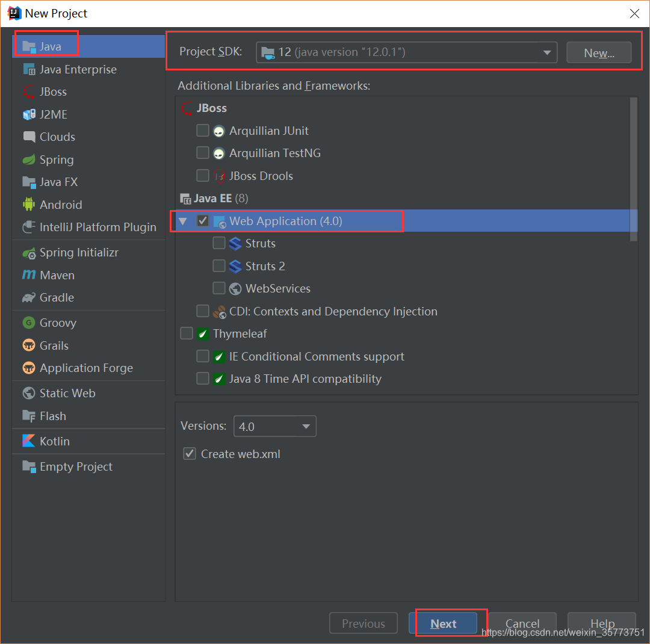The width and height of the screenshot is (650, 644).
Task: Click the Java FX folder icon
Action: click(x=29, y=182)
